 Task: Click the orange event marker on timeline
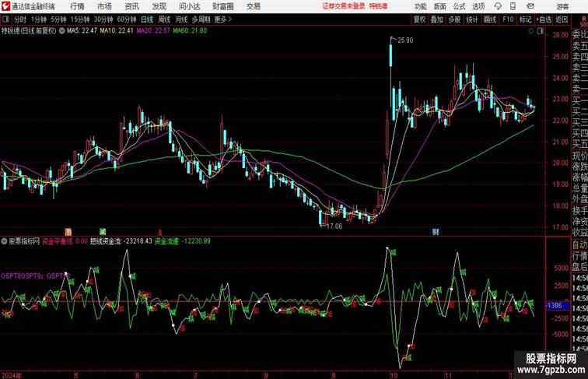point(68,232)
